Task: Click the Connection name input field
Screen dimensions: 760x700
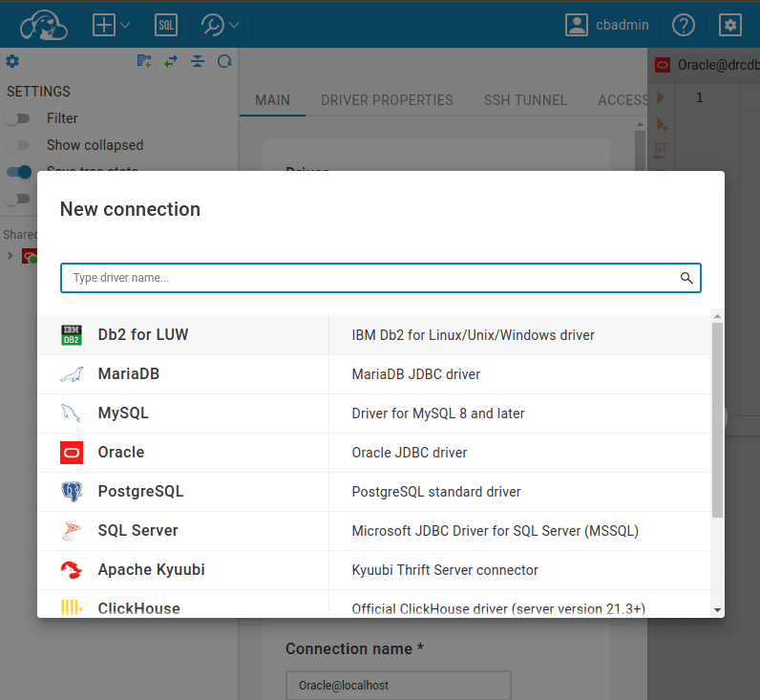Action: coord(398,686)
